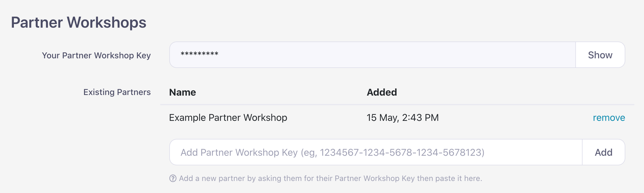Focus the Add Partner Workshop Key input
Image resolution: width=644 pixels, height=193 pixels.
coord(376,152)
